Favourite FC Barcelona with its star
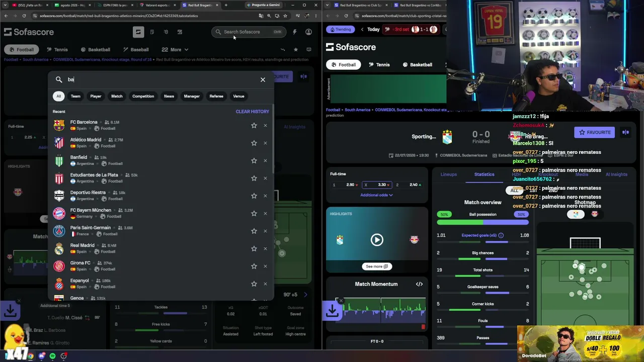This screenshot has width=644, height=362. pos(254,125)
